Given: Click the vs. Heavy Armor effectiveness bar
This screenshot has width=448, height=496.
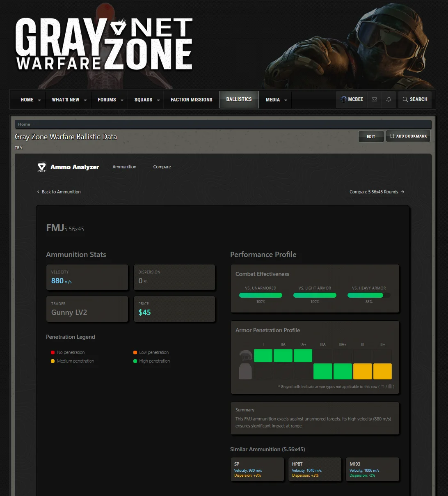Looking at the screenshot, I should click(369, 295).
